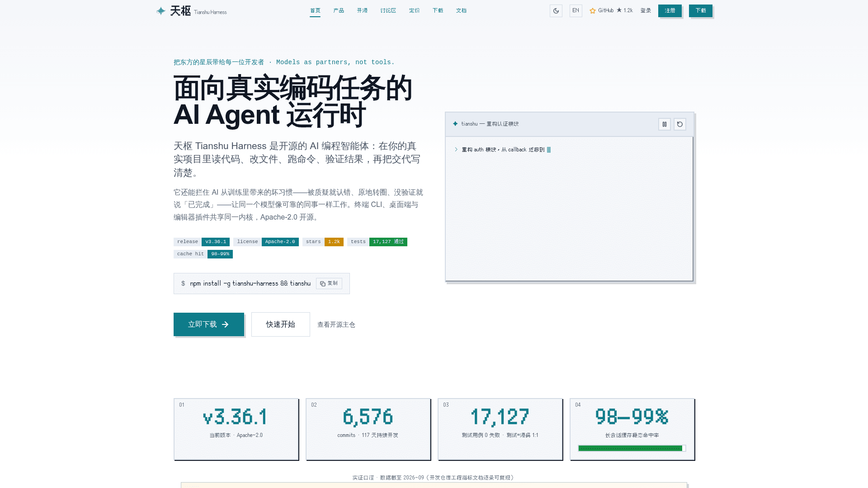This screenshot has height=488, width=868.
Task: Click the Tianshu star logo icon
Action: 161,11
